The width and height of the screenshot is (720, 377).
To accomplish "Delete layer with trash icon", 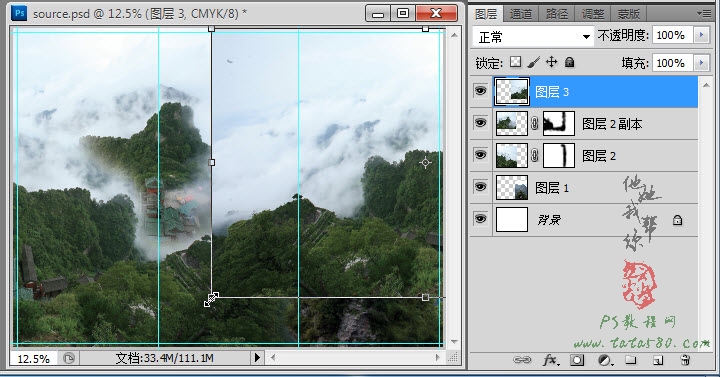I will click(685, 360).
